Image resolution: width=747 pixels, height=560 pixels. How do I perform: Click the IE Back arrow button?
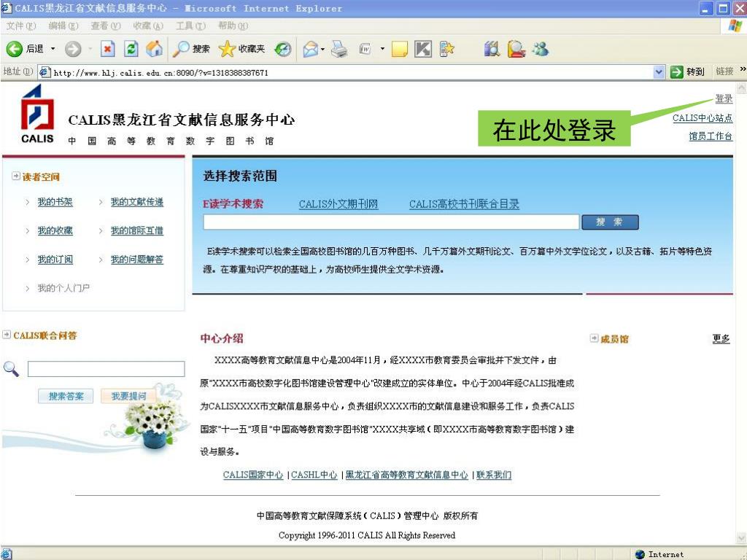coord(15,49)
